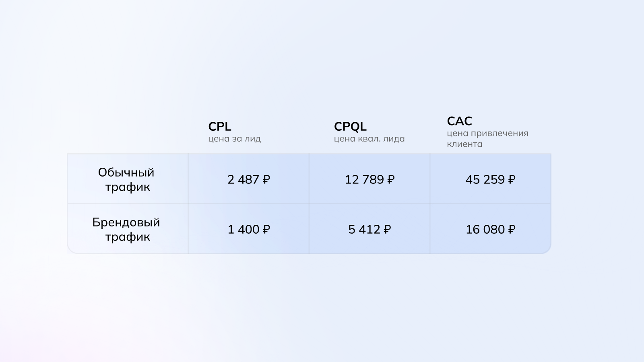644x362 pixels.
Task: Select the CAC column header
Action: pos(459,121)
